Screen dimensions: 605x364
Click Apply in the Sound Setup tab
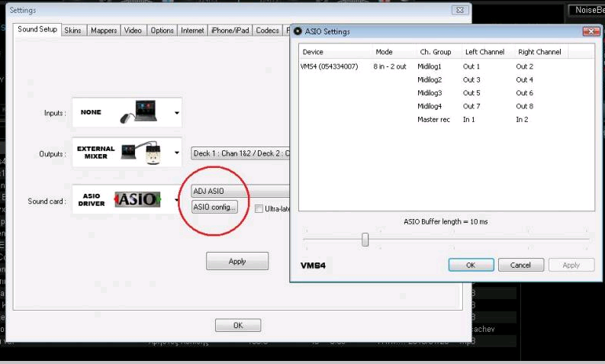pyautogui.click(x=237, y=261)
